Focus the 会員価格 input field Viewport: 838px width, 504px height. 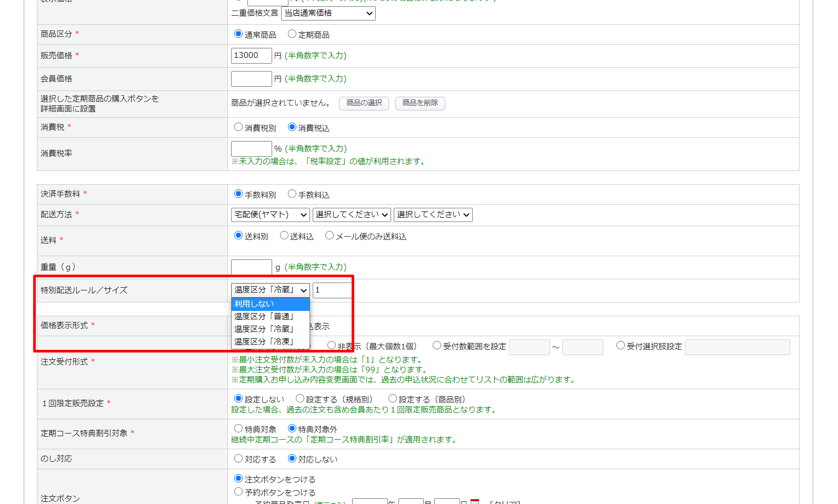[251, 79]
